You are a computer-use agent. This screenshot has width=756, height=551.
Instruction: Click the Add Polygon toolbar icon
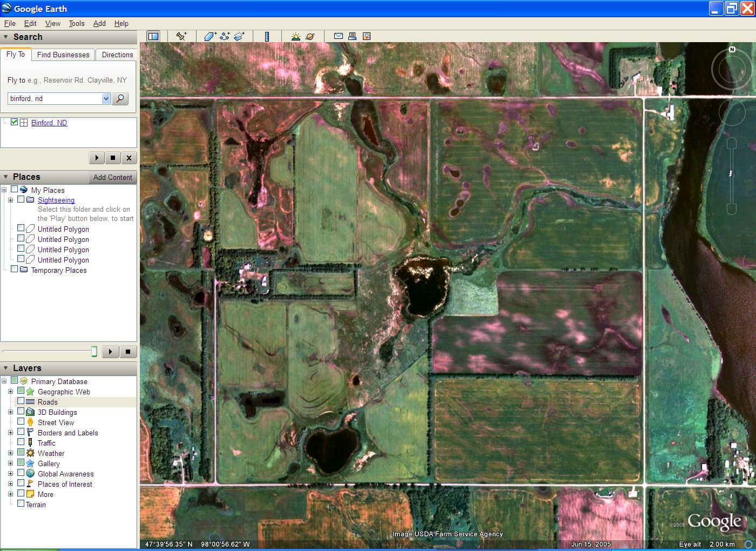click(210, 36)
